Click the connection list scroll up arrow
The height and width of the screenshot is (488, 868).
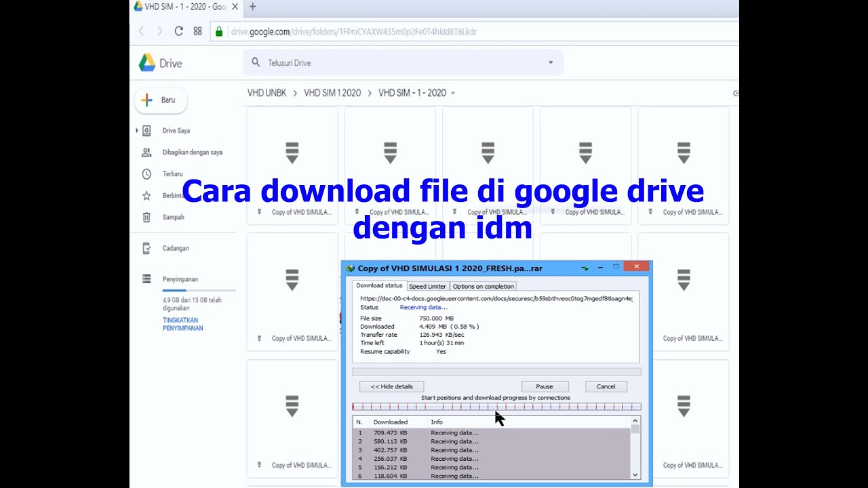635,422
